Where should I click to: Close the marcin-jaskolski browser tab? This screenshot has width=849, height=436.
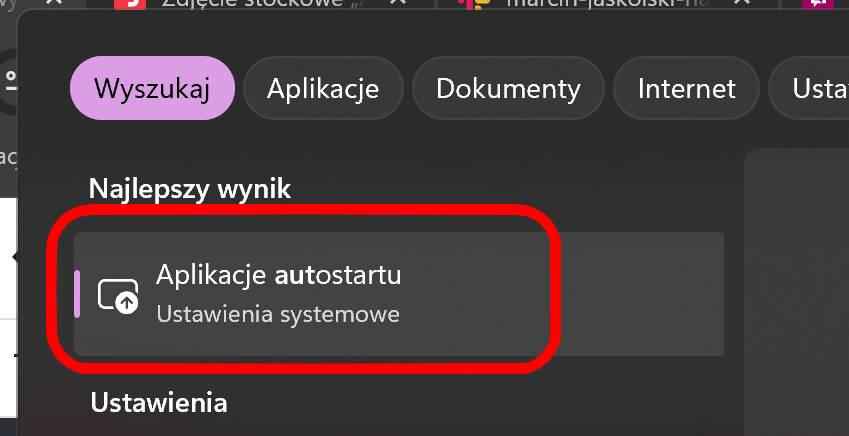(x=744, y=3)
